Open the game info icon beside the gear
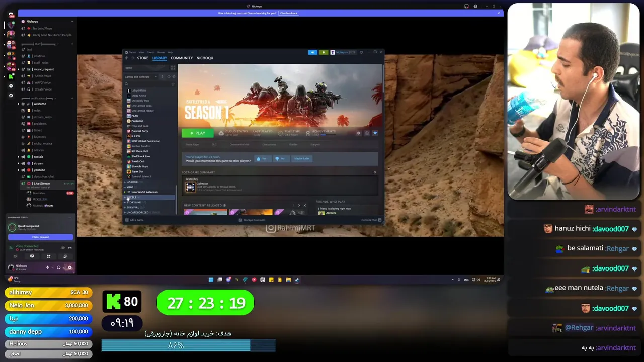Image resolution: width=644 pixels, height=362 pixels. [x=367, y=133]
